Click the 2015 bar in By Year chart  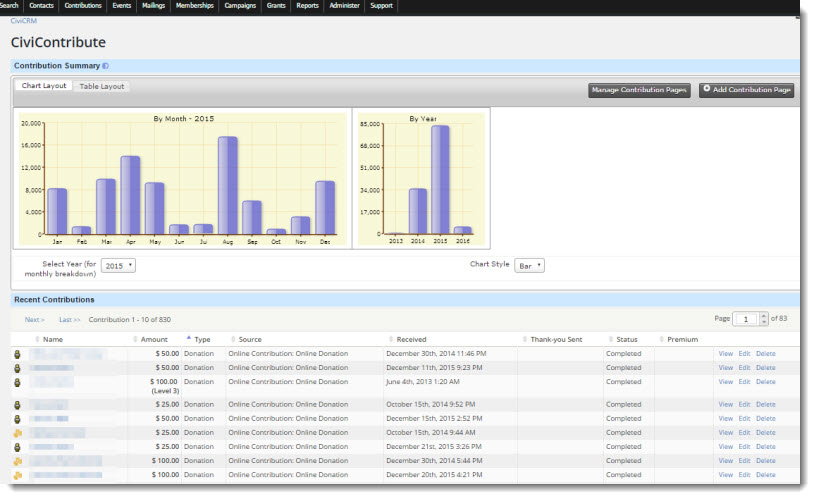(440, 179)
